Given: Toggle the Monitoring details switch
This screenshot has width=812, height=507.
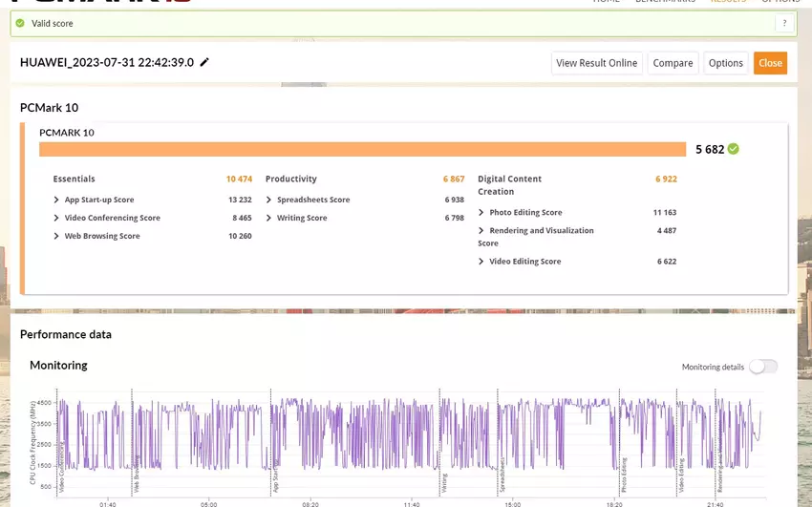Looking at the screenshot, I should pyautogui.click(x=762, y=367).
